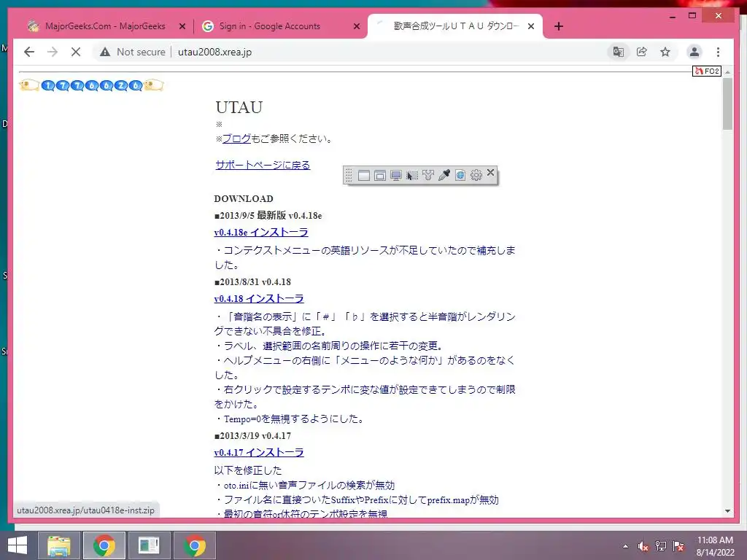The height and width of the screenshot is (560, 747).
Task: Click the 2013/8/31 v0.4.18 heading
Action: click(252, 282)
